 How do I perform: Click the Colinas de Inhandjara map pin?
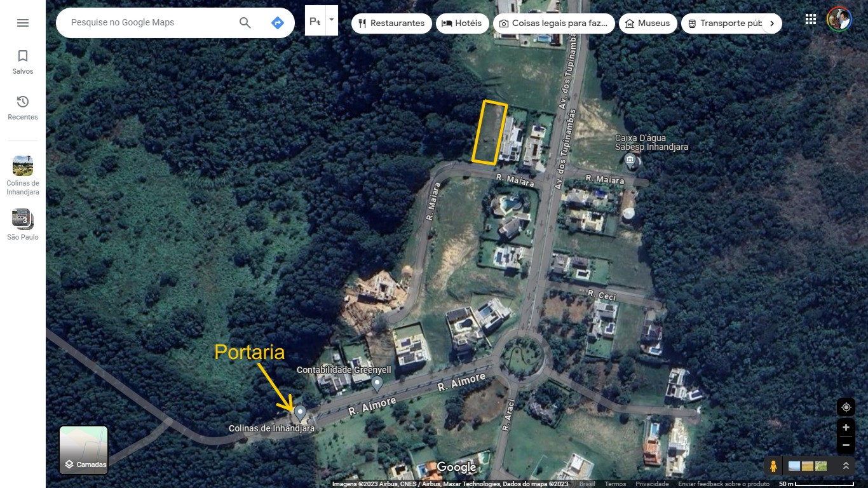point(300,414)
